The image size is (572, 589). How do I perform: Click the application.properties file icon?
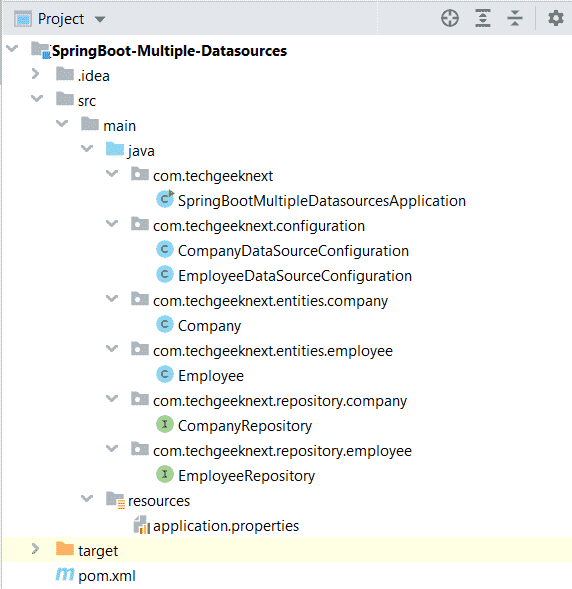[142, 525]
